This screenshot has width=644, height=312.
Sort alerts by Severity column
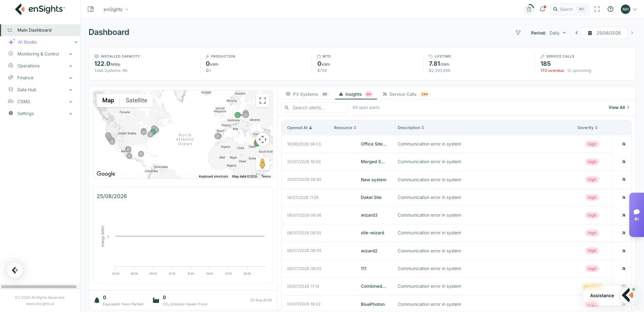(587, 127)
